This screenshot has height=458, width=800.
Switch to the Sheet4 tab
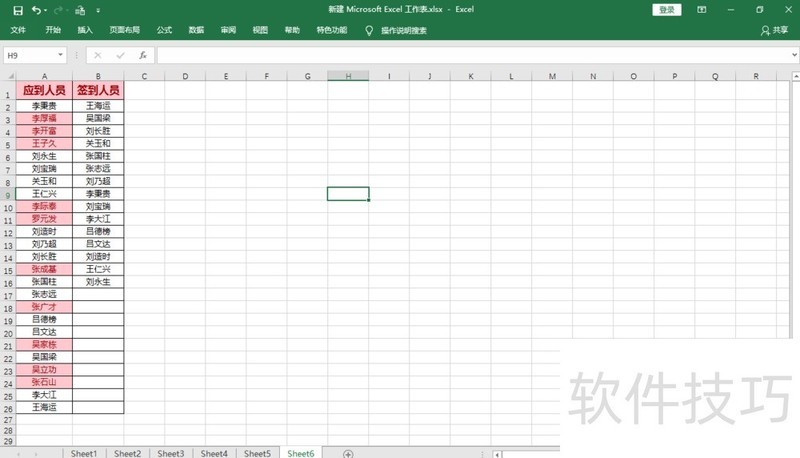[x=214, y=453]
